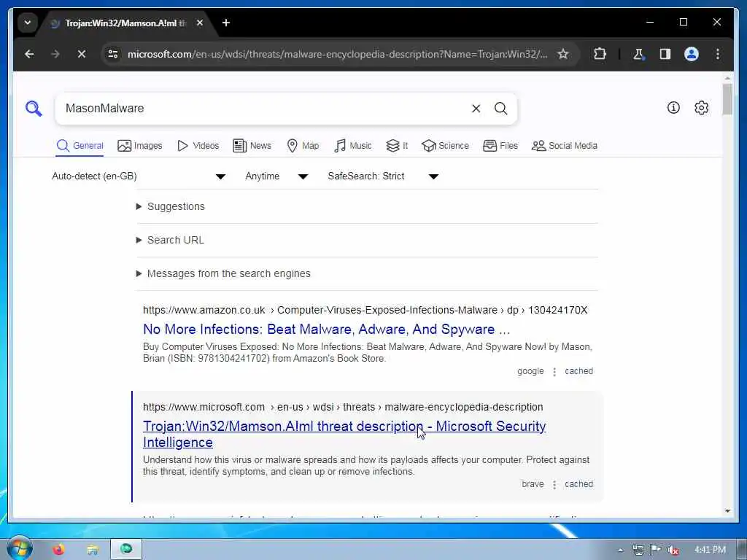Open Action Center flag icon

656,550
